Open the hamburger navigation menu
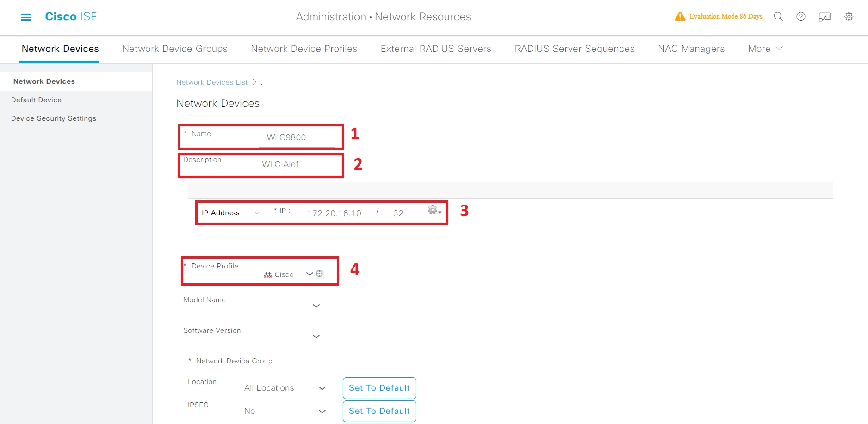 (x=26, y=17)
